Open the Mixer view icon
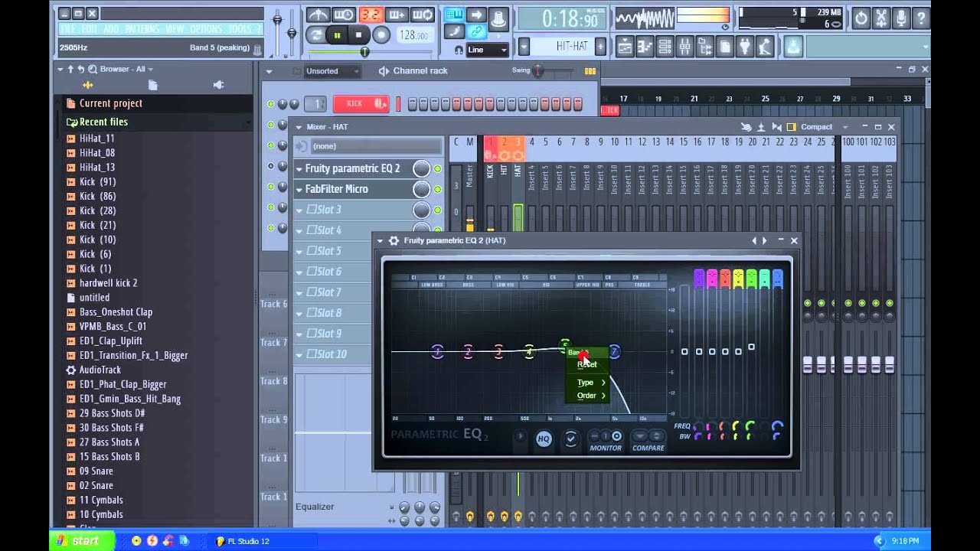This screenshot has width=980, height=551. [x=684, y=47]
